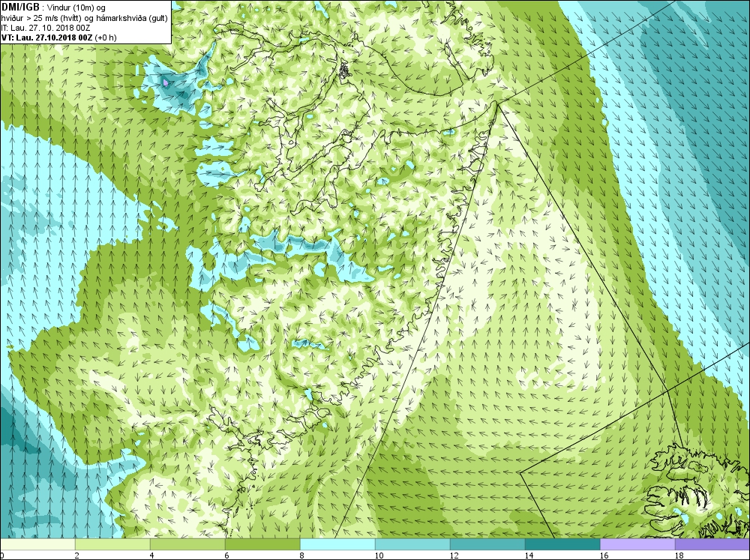Click the 18+ m/s purple legend swatch

click(712, 544)
